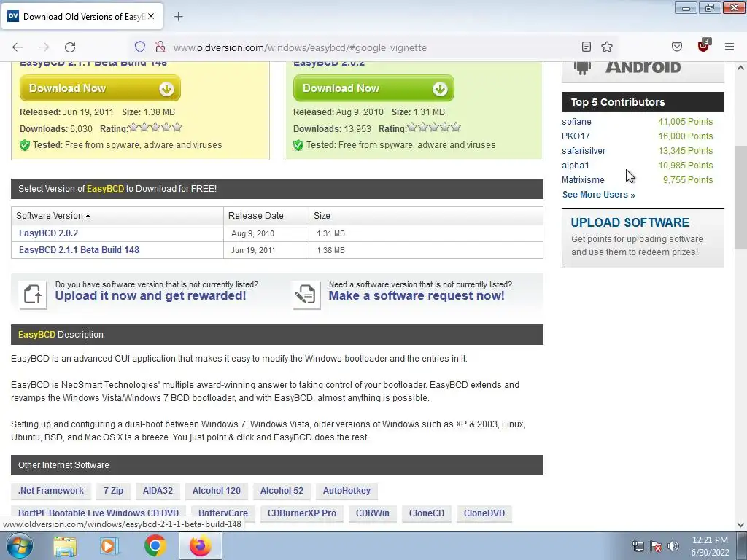The height and width of the screenshot is (560, 747).
Task: Open the CloneCD software tag
Action: (x=426, y=513)
